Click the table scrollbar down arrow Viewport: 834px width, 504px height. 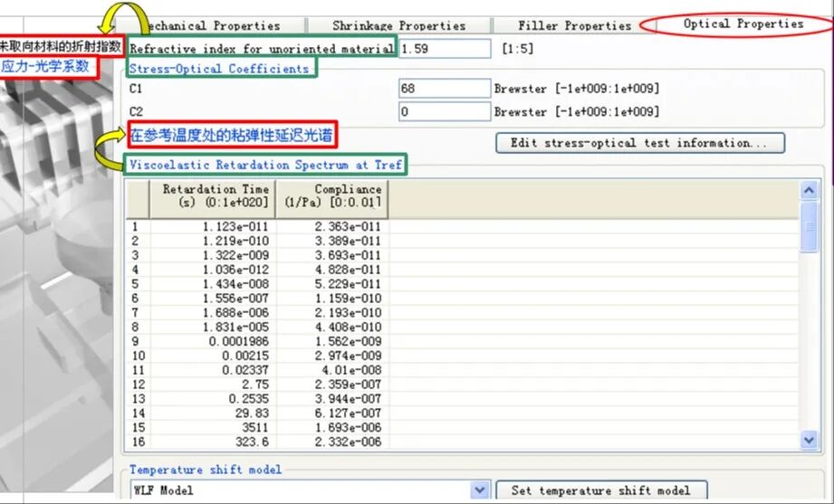810,440
